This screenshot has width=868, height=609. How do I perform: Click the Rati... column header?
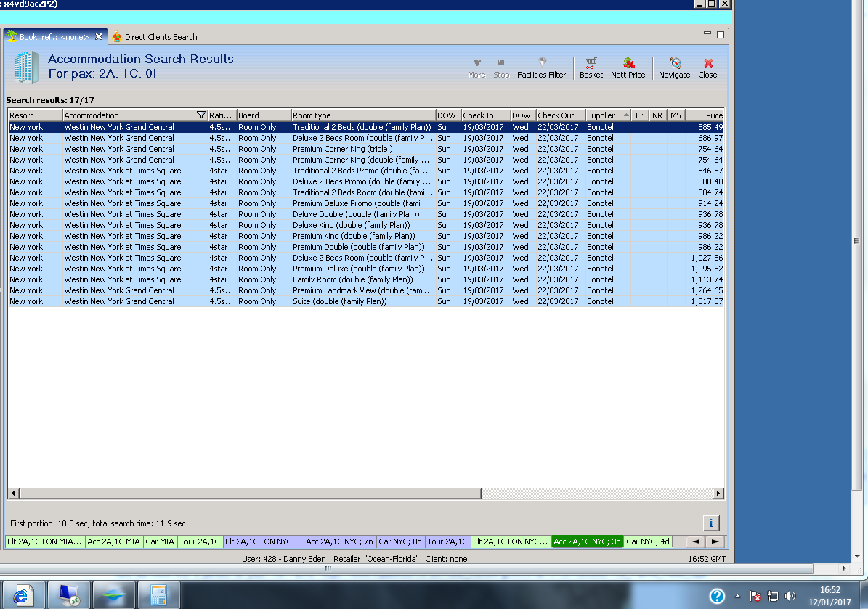tap(222, 115)
